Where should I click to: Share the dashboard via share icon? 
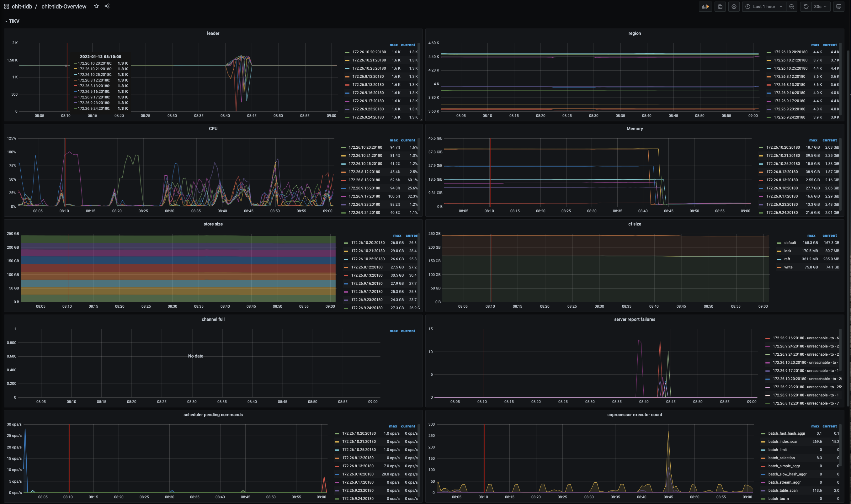point(107,6)
